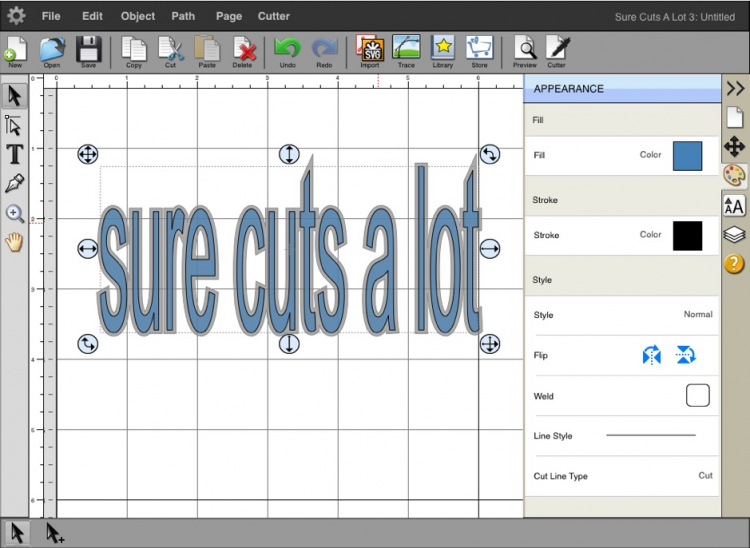Click the bottom-center vertical resize handle

point(289,343)
